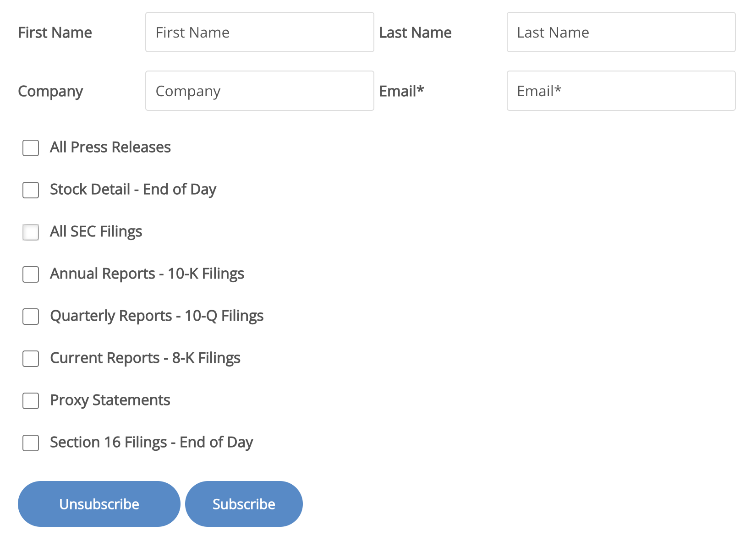Click the Subscribe button
Viewport: 756px width, 558px height.
coord(243,504)
